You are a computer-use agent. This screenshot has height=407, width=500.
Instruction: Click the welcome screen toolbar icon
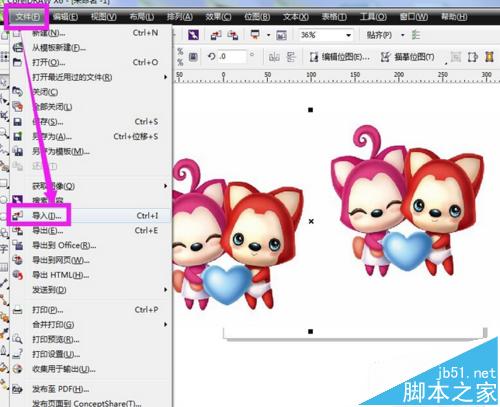(281, 35)
